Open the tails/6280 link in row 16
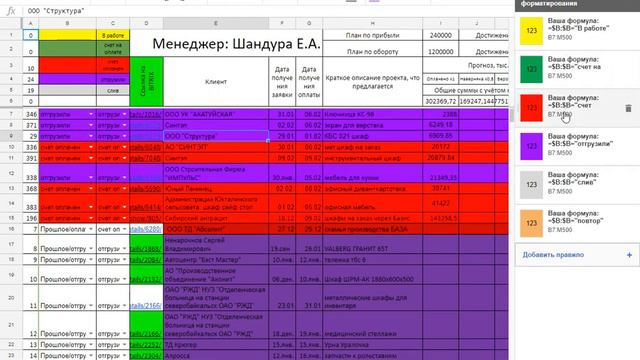 [146, 229]
